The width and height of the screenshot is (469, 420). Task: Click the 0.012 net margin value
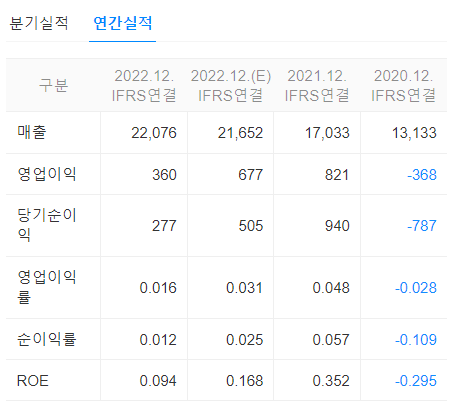[158, 340]
